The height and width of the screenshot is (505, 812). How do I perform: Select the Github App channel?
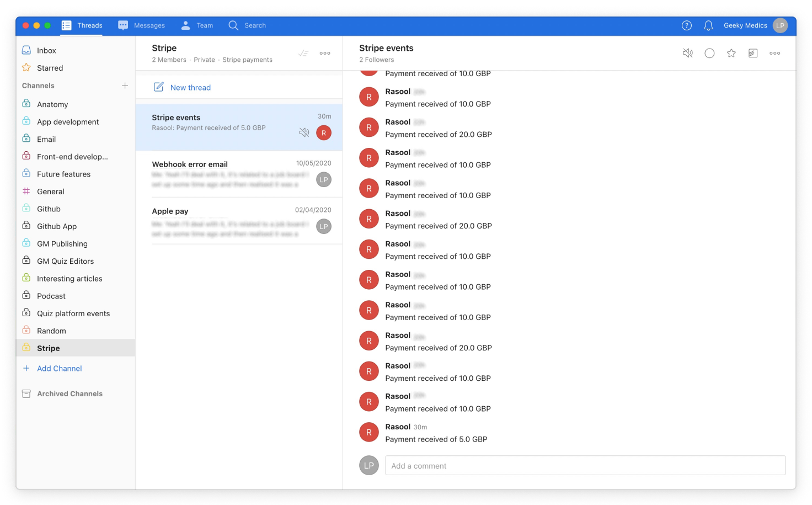[x=76, y=226]
